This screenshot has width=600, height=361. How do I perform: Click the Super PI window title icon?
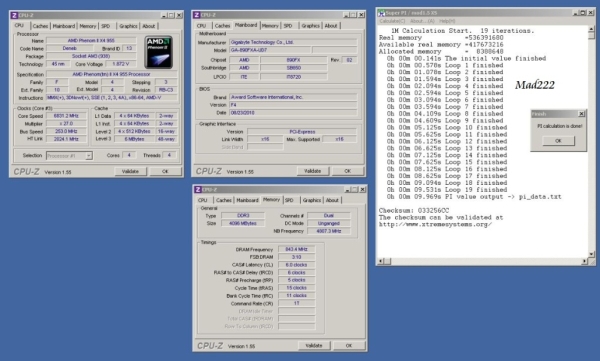click(381, 13)
